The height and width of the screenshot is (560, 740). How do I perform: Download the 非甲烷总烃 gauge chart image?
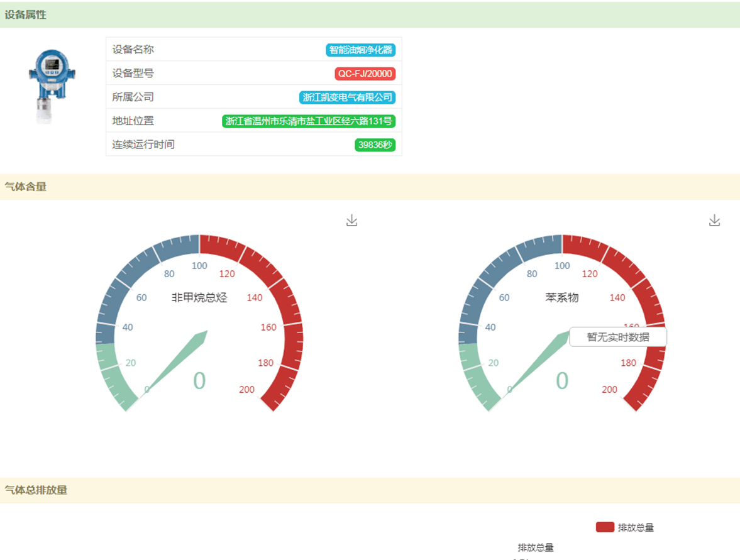pos(351,221)
